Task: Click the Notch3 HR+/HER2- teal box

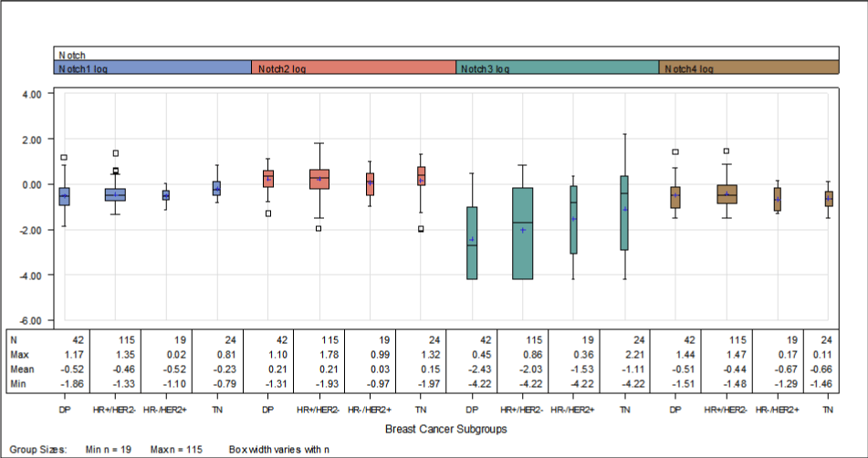Action: click(x=522, y=233)
